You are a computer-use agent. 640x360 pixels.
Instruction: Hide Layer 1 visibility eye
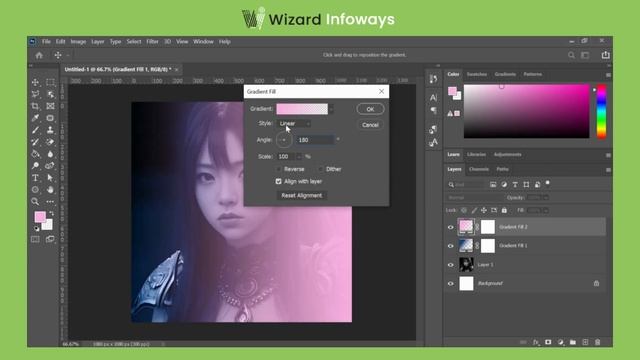pyautogui.click(x=451, y=265)
